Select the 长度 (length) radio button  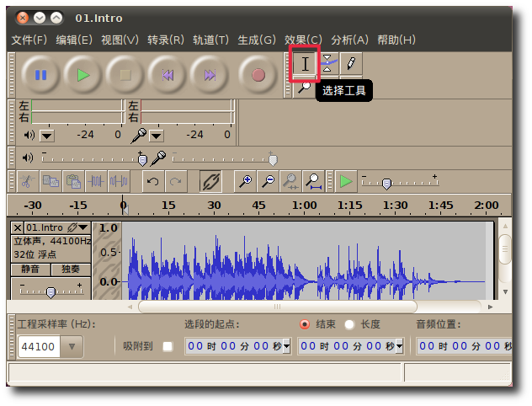click(x=349, y=324)
